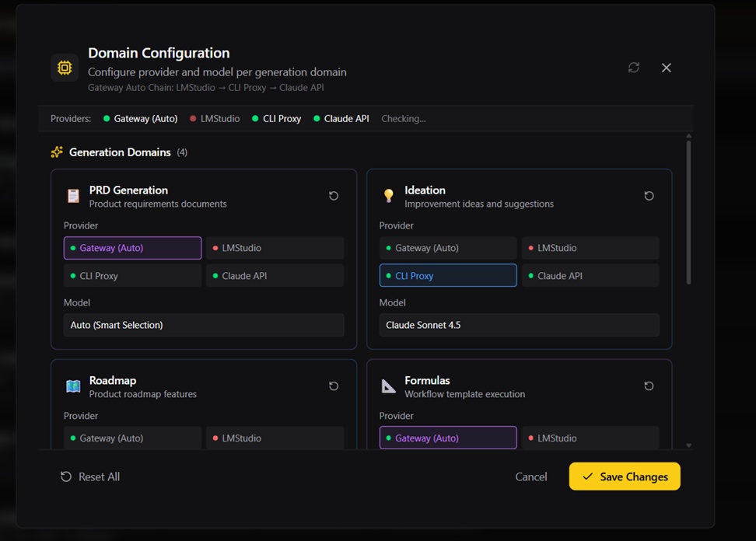The height and width of the screenshot is (541, 756).
Task: Click the Ideation lightbulb icon
Action: coord(389,196)
